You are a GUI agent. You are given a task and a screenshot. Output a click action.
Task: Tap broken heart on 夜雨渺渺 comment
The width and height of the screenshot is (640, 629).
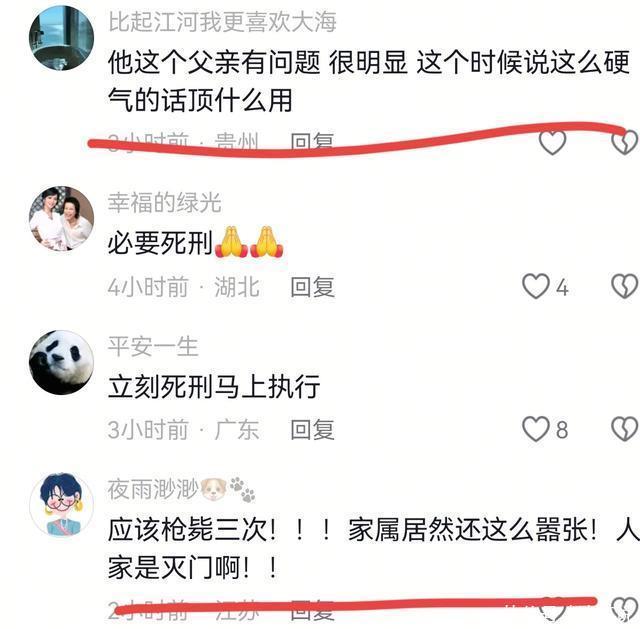click(x=624, y=609)
